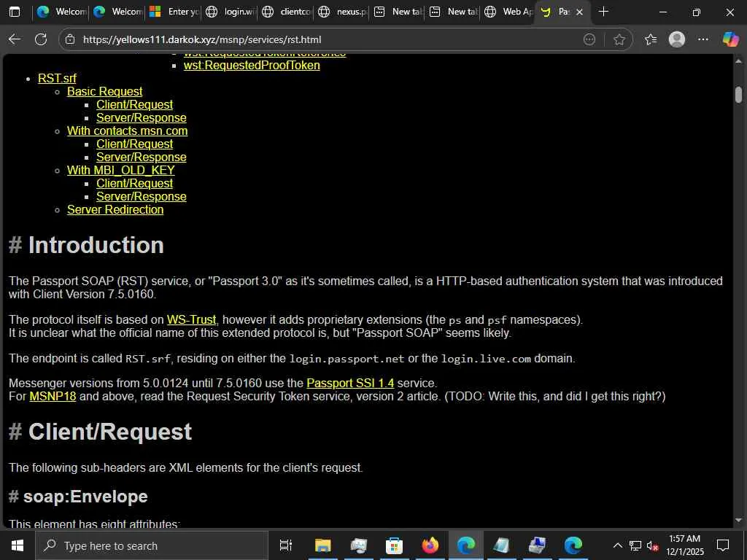Open the feedback smiley icon in address bar
Viewport: 747px width, 560px height.
[x=589, y=39]
